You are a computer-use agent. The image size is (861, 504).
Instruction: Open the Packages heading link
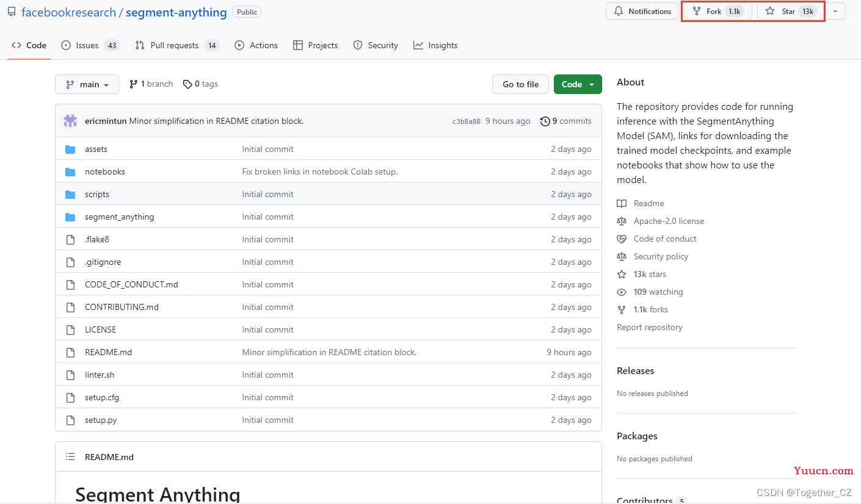(637, 436)
